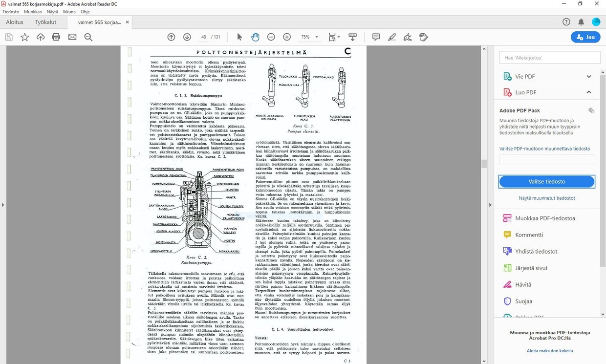Click the Valitse tiedosto button
The height and width of the screenshot is (364, 606).
pyautogui.click(x=547, y=181)
